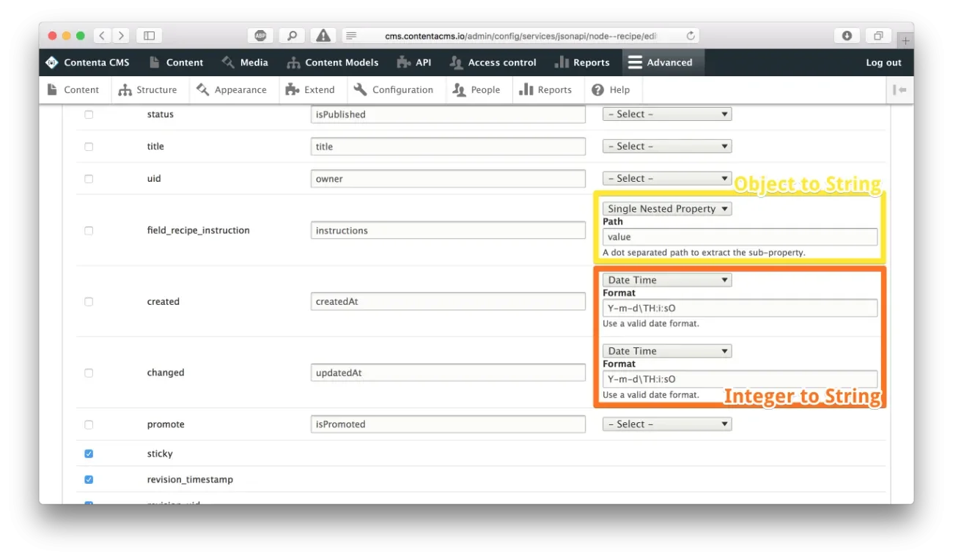The image size is (953, 560).
Task: Check the title field checkbox
Action: click(x=89, y=147)
